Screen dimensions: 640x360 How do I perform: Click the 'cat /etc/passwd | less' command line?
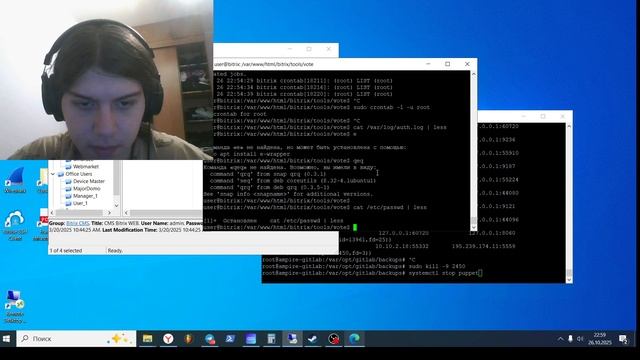tap(390, 207)
